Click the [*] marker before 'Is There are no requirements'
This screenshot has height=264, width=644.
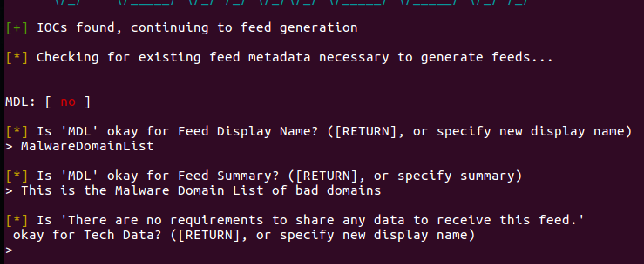coord(17,220)
